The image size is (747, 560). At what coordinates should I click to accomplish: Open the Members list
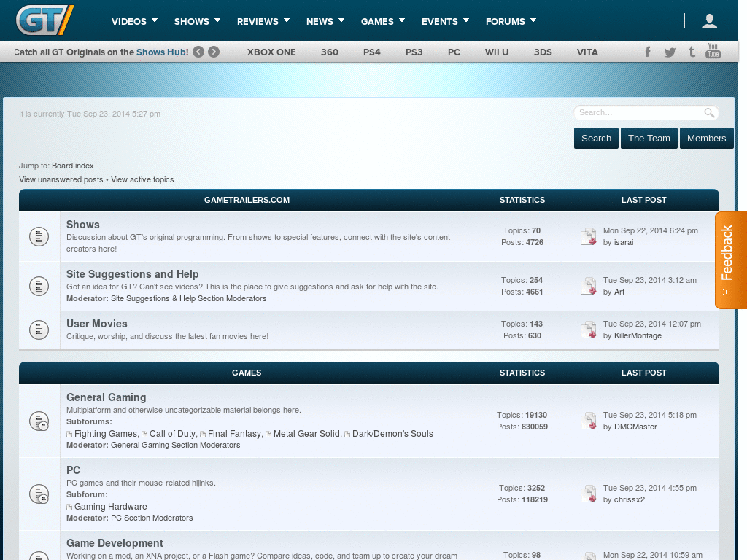click(706, 138)
